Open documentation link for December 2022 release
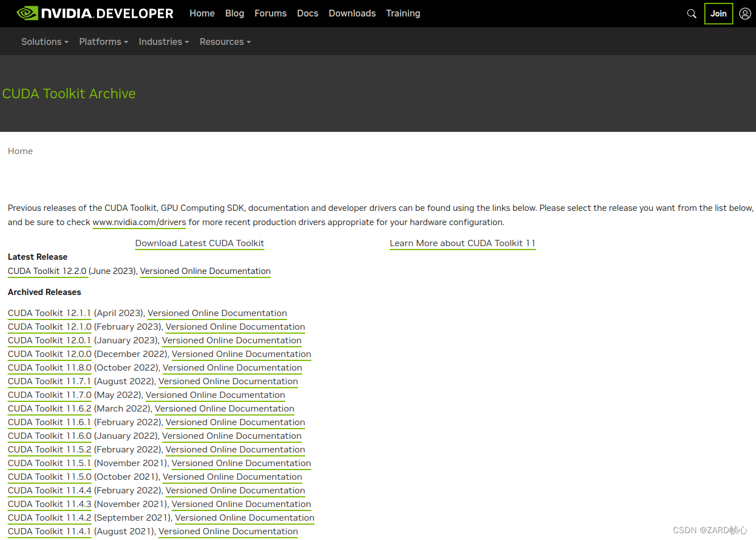Viewport: 756px width, 540px height. point(241,354)
